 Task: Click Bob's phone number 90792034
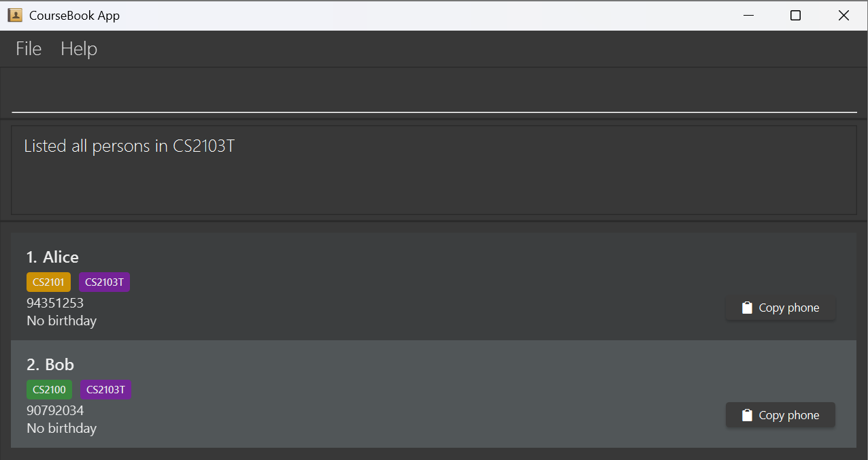55,410
